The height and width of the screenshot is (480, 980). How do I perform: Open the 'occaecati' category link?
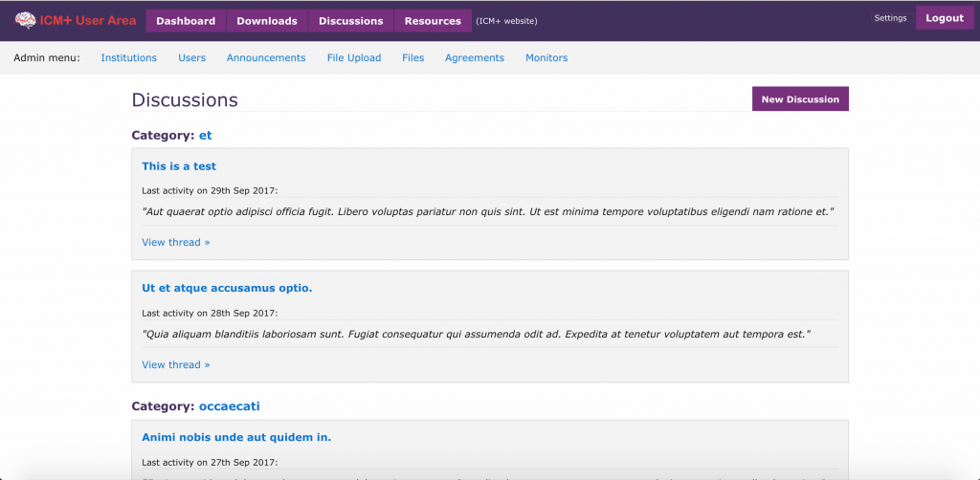click(x=229, y=406)
